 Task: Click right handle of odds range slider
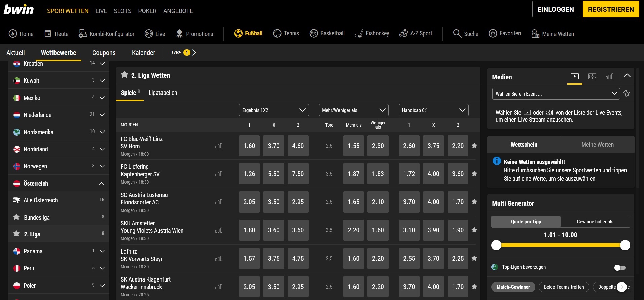(x=625, y=245)
